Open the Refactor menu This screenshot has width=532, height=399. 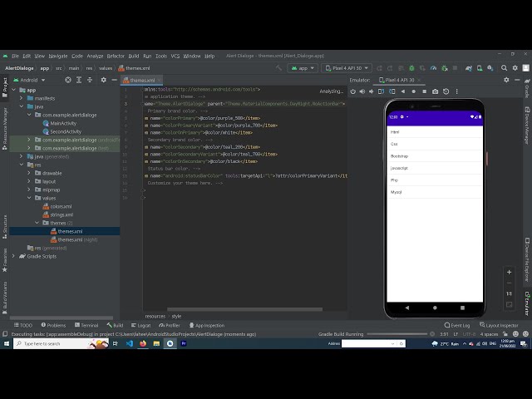(x=116, y=56)
